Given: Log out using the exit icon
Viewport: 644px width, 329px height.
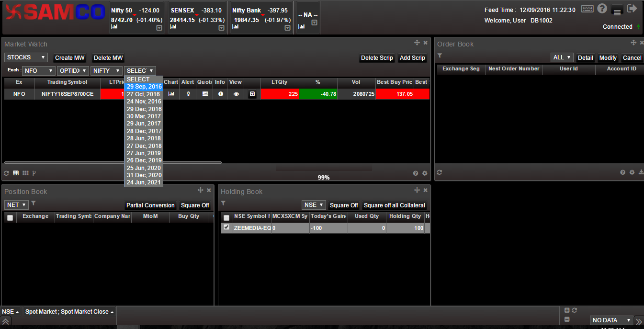Looking at the screenshot, I should [x=632, y=9].
